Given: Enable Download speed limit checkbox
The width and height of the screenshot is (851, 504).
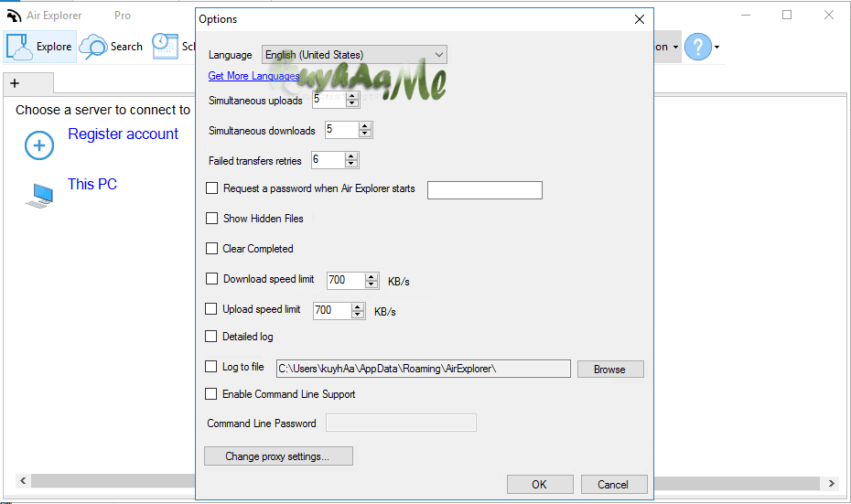Looking at the screenshot, I should click(x=211, y=279).
